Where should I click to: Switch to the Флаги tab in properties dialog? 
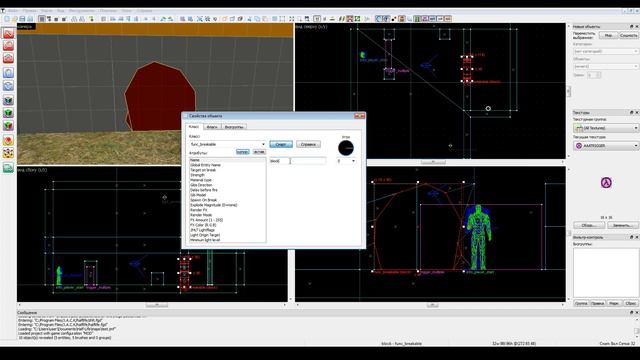coord(212,127)
